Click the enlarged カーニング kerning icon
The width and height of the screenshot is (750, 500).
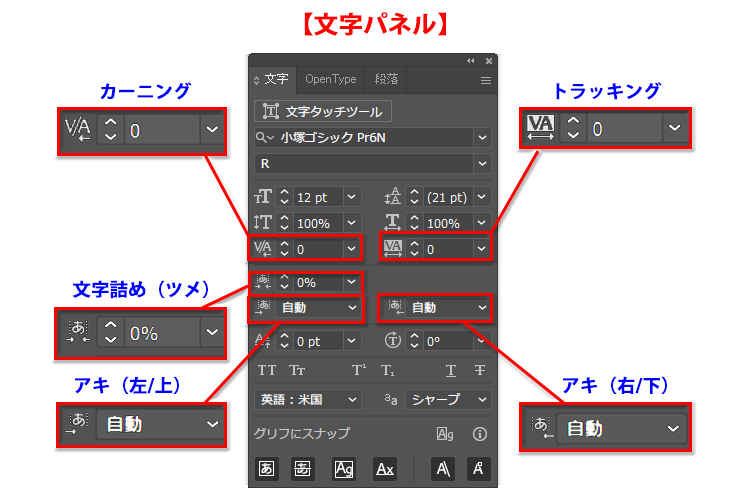(x=77, y=130)
